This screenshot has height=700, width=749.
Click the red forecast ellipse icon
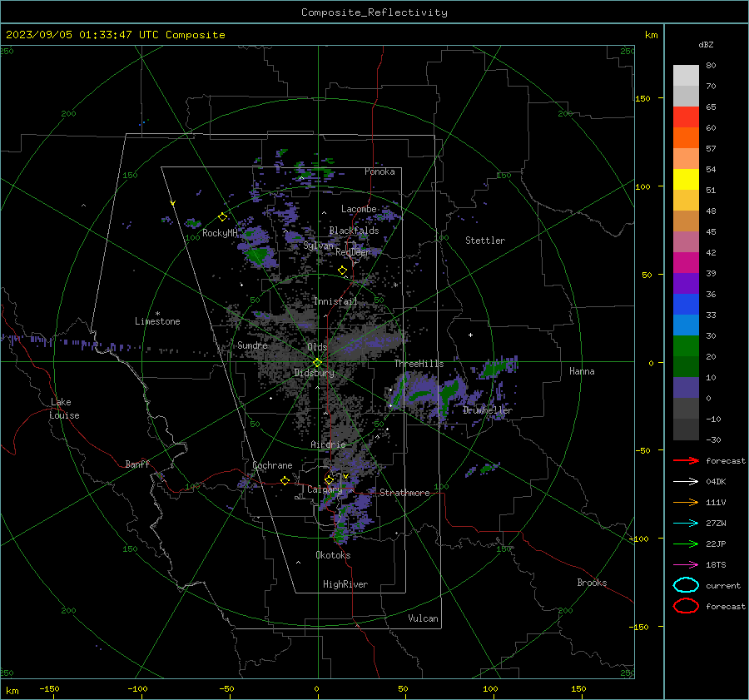pos(686,606)
